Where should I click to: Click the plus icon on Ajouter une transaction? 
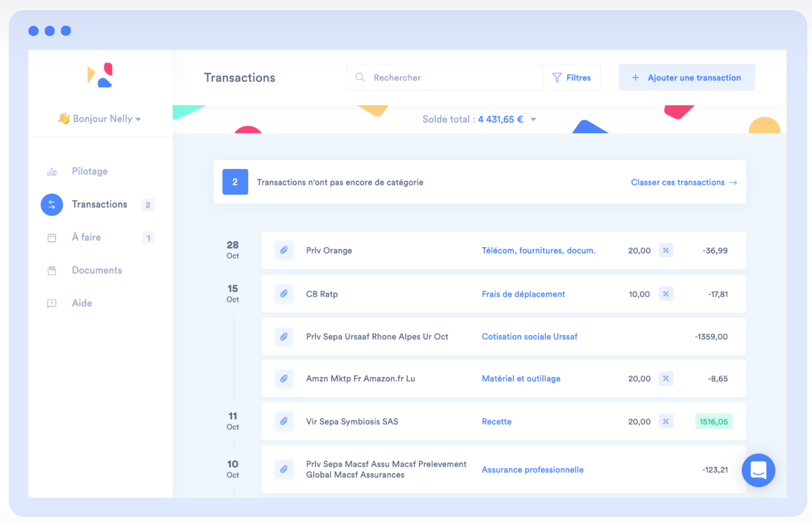(635, 78)
